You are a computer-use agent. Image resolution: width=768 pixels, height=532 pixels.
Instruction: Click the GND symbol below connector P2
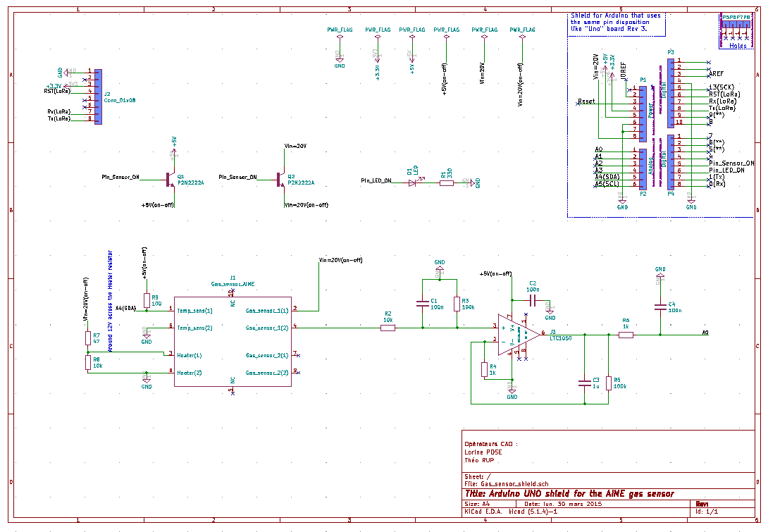click(622, 202)
